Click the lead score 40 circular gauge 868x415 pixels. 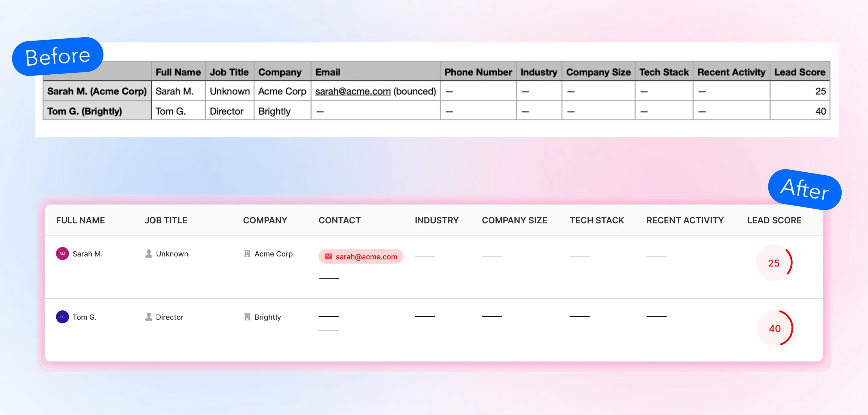pos(775,328)
